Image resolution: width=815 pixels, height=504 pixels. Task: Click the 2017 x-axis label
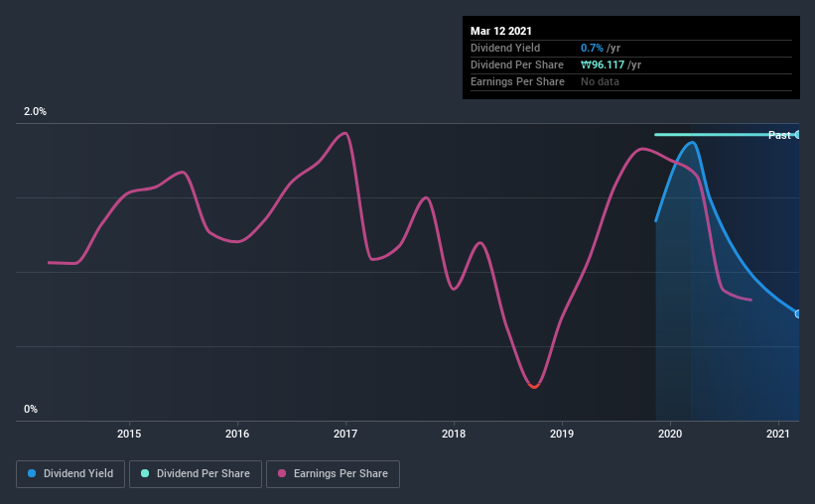pos(345,434)
